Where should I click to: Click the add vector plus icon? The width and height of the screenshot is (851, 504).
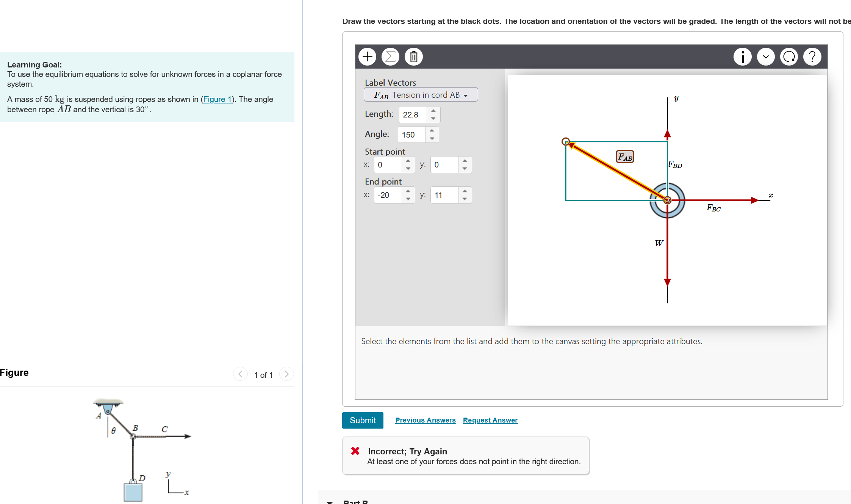click(x=367, y=56)
